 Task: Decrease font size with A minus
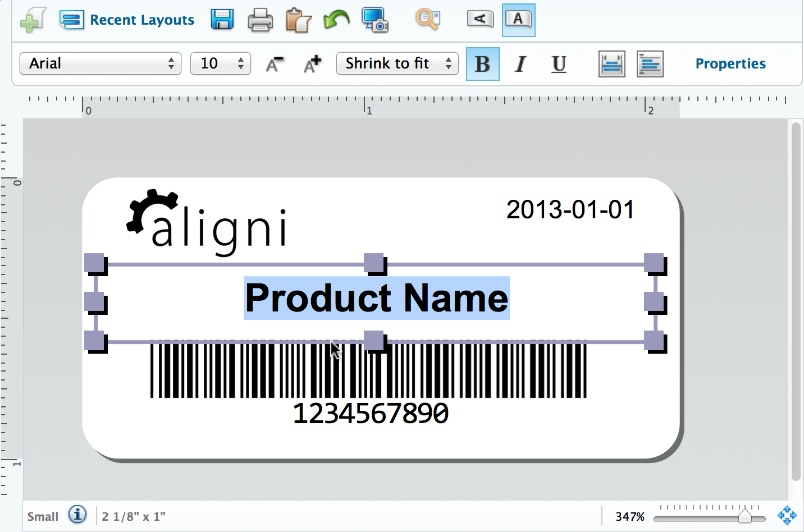tap(275, 64)
